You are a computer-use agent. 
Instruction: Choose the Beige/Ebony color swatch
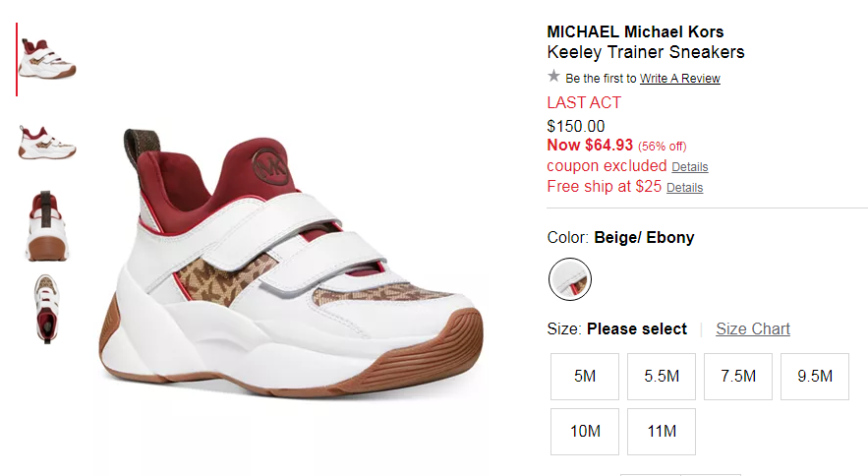pyautogui.click(x=569, y=279)
